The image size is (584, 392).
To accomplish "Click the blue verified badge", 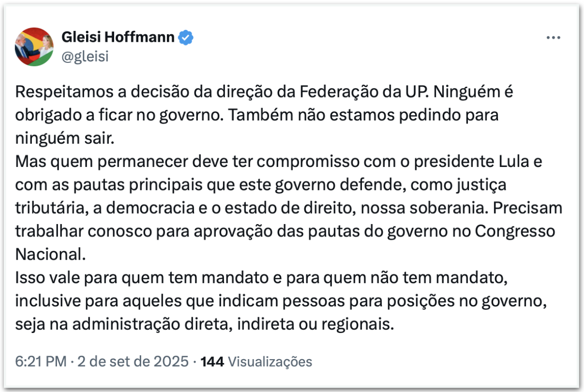I will (185, 37).
